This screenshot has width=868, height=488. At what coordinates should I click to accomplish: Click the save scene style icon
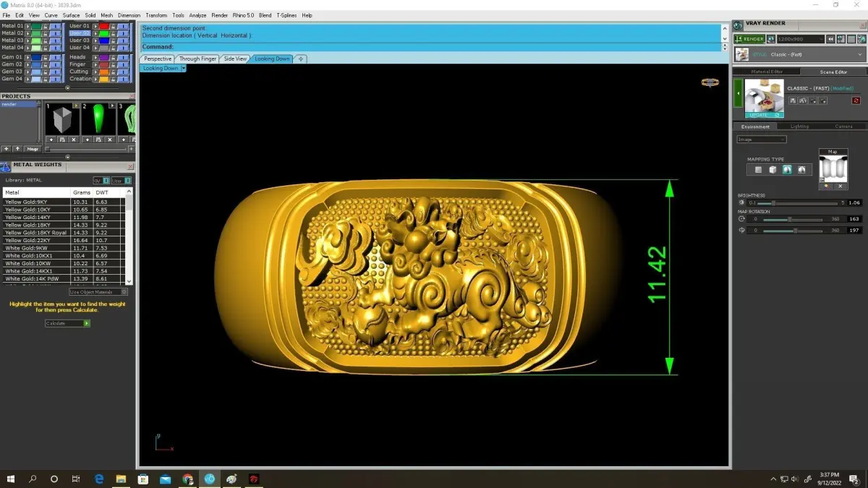tap(793, 100)
